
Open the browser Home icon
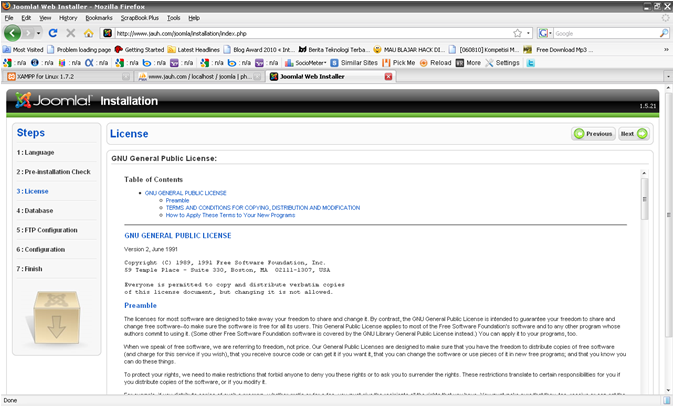pos(89,33)
